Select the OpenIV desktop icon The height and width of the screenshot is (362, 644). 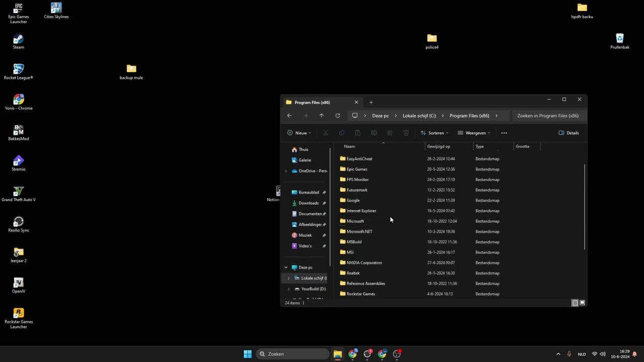tap(19, 286)
